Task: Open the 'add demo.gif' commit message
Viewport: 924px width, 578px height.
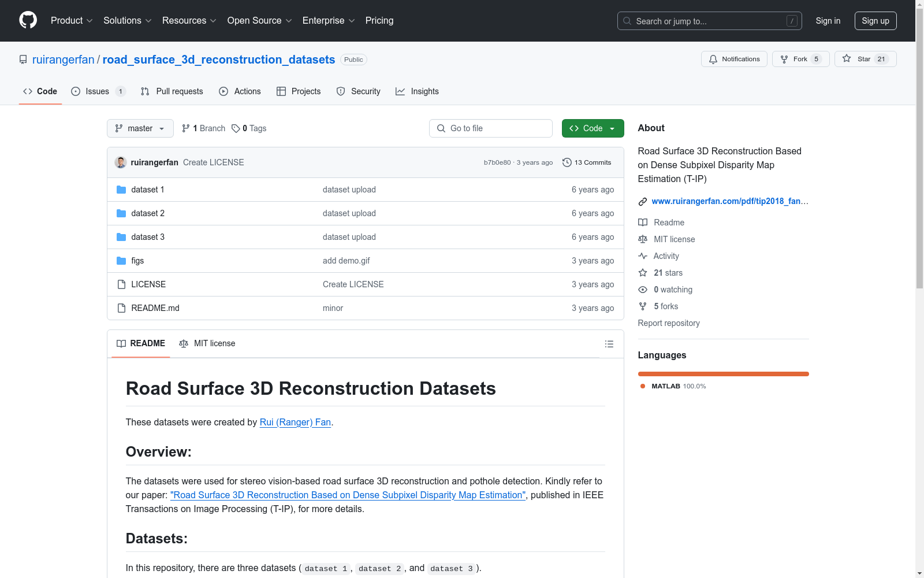Action: click(346, 261)
